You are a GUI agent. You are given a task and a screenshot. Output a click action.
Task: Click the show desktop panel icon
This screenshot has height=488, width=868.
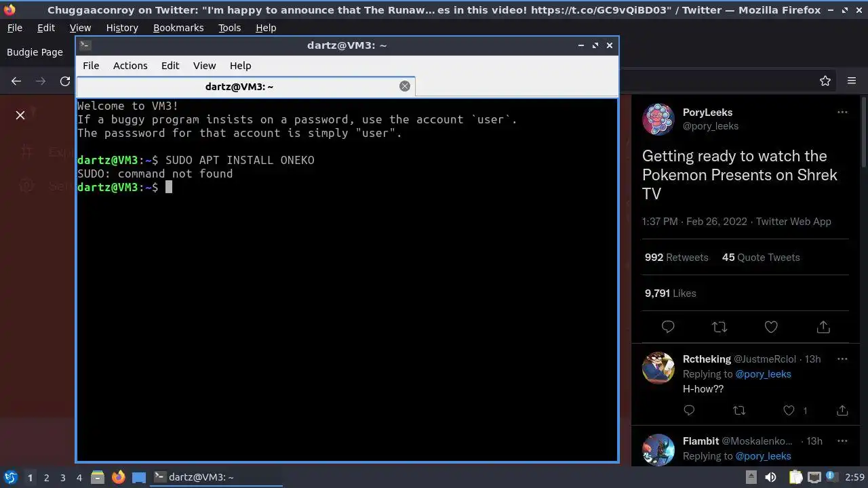(139, 477)
